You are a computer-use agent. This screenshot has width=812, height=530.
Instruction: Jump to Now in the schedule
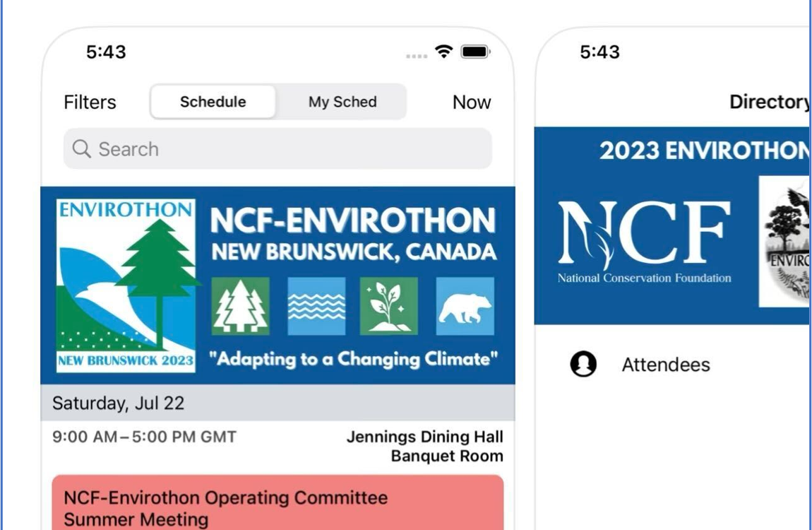pos(471,102)
